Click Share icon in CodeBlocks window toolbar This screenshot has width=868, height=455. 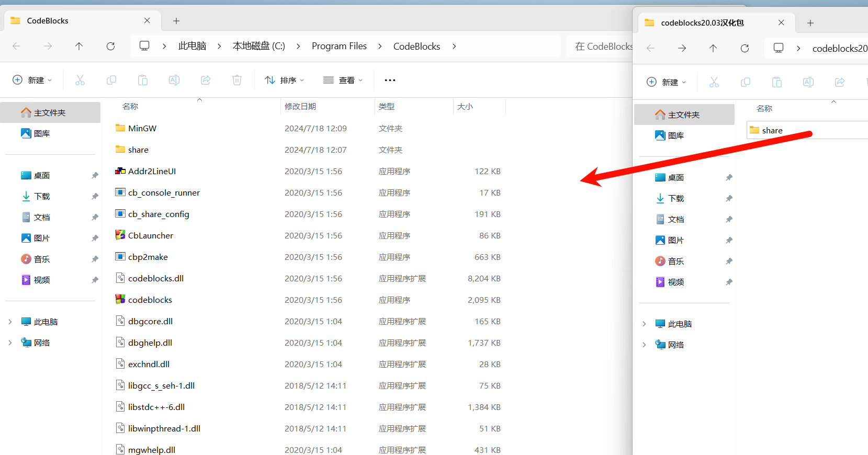[x=206, y=80]
